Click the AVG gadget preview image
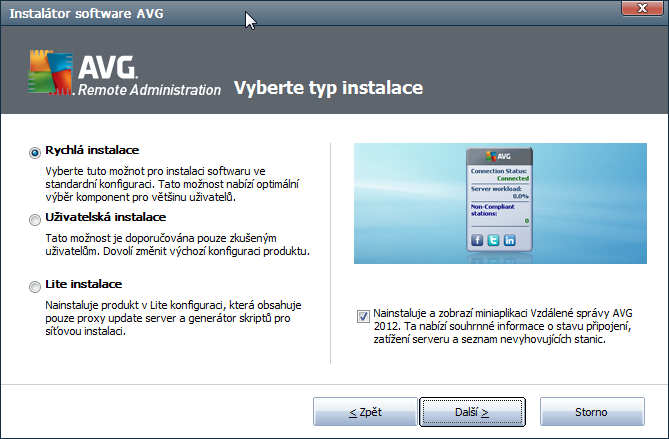The image size is (669, 439). [x=500, y=203]
